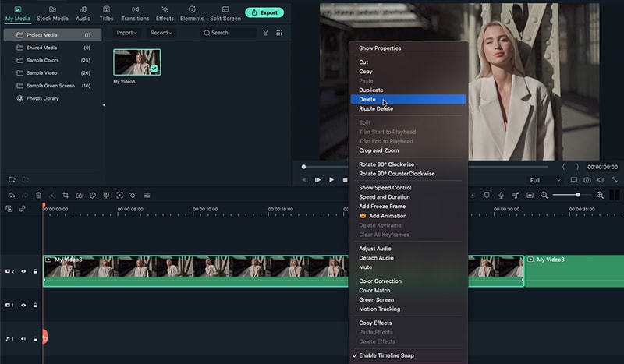Click the Add Track icon
Image resolution: width=624 pixels, height=364 pixels.
pyautogui.click(x=9, y=208)
